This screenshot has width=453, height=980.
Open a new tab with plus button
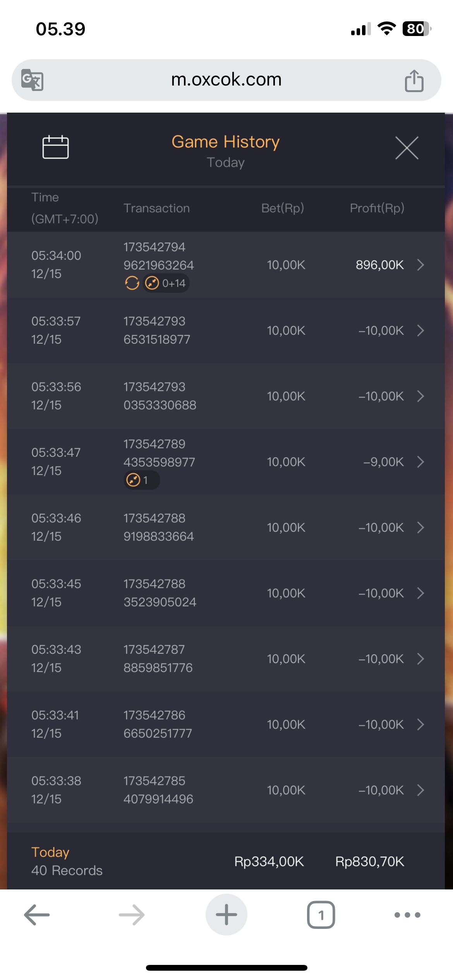coord(226,915)
